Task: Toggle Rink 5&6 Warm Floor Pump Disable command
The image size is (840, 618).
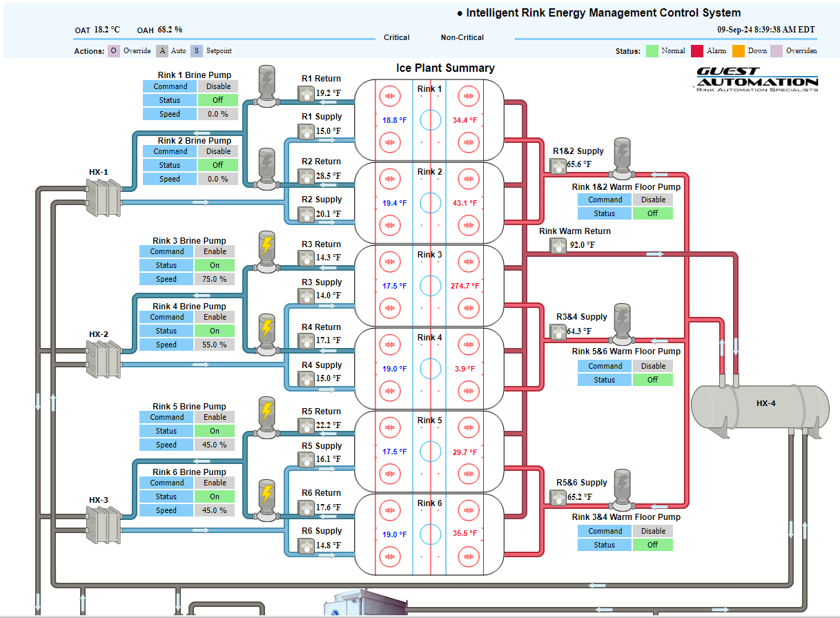Action: pos(653,366)
